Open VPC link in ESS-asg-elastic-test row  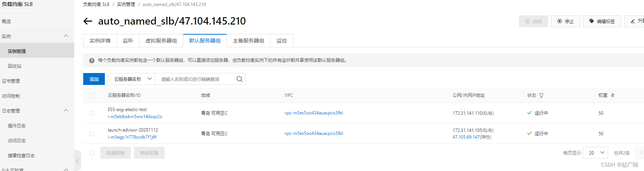pos(314,113)
